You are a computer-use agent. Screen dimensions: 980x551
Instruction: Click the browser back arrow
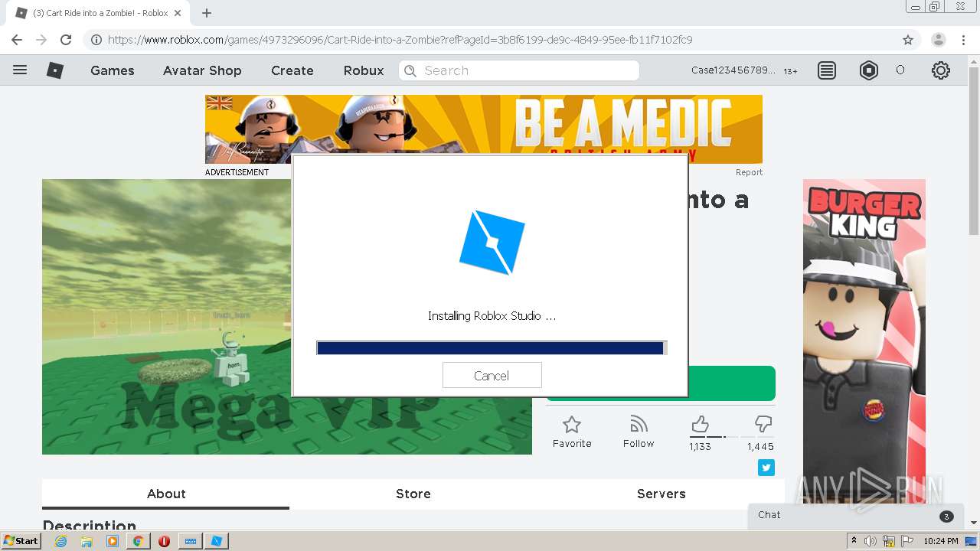coord(17,40)
